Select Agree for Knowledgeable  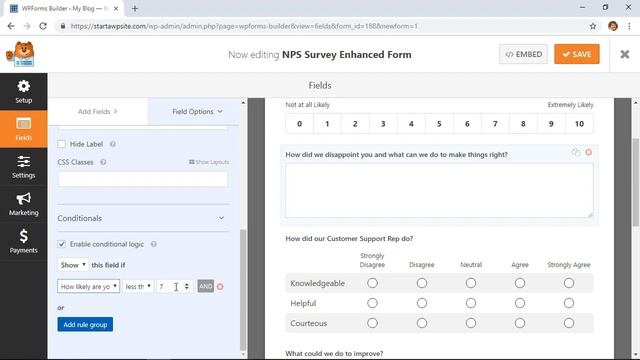tap(520, 283)
